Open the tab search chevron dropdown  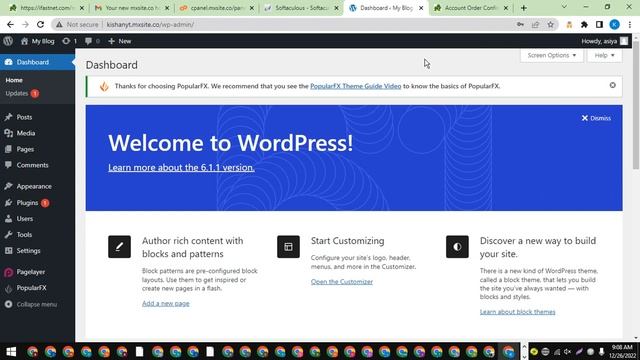[564, 7]
